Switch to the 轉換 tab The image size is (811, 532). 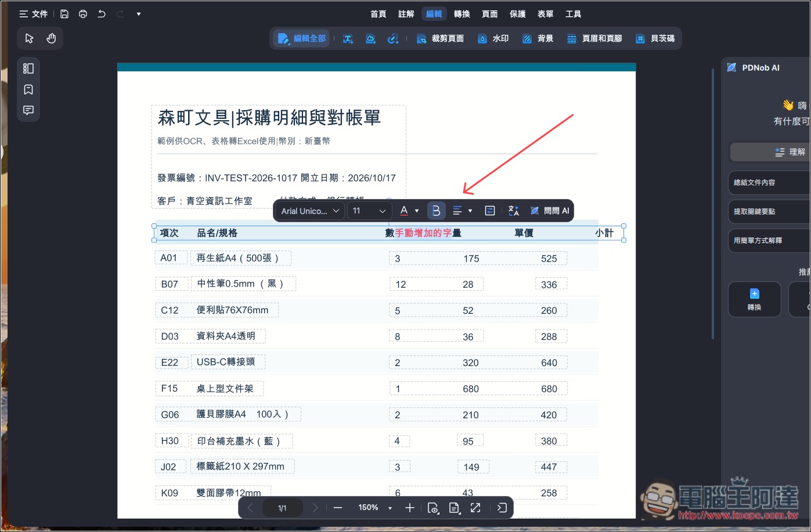(462, 14)
